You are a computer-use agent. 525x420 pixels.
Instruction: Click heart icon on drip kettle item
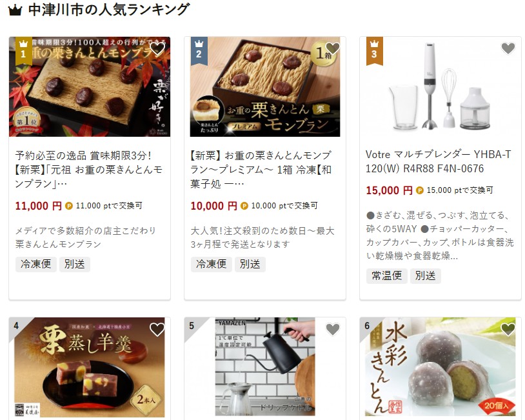tap(332, 330)
